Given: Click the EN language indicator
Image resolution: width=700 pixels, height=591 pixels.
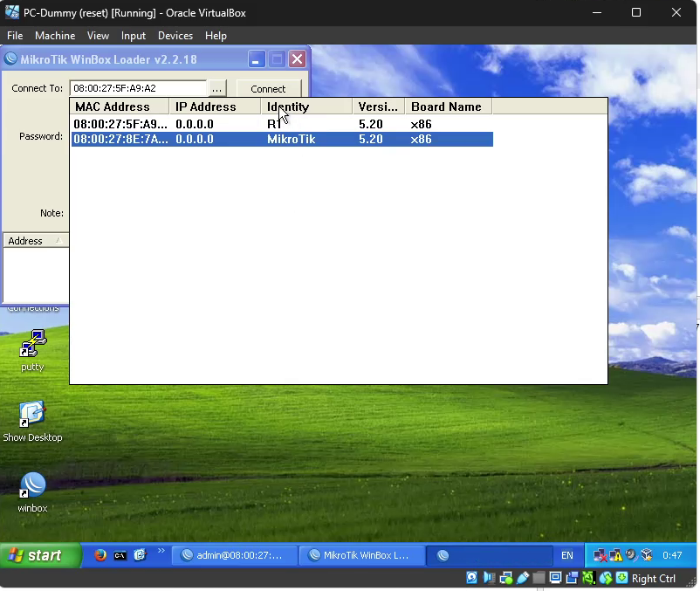Looking at the screenshot, I should pyautogui.click(x=567, y=555).
